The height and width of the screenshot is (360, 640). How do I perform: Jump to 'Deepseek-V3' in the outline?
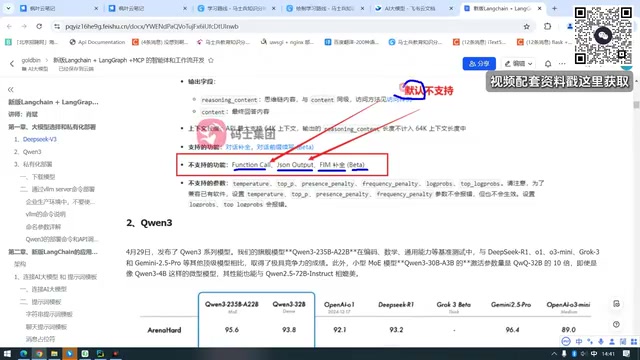click(40, 139)
